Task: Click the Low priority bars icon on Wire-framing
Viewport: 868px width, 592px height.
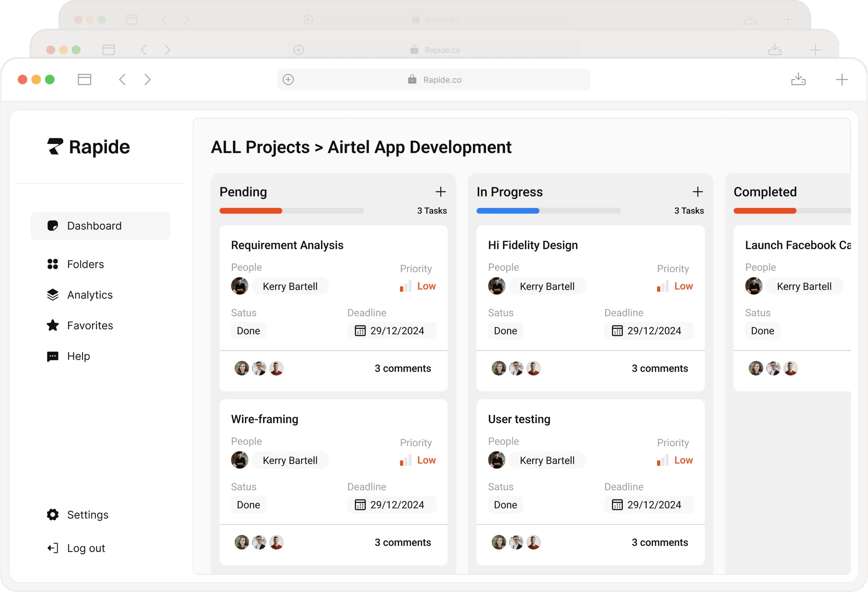Action: coord(405,460)
